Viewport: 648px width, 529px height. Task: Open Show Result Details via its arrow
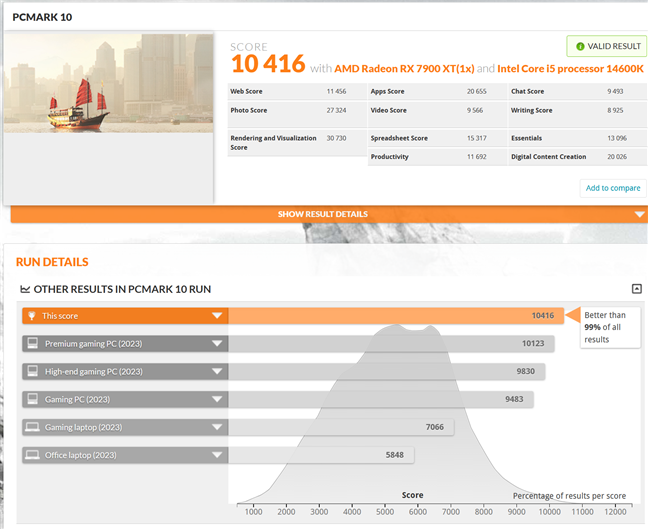(640, 214)
